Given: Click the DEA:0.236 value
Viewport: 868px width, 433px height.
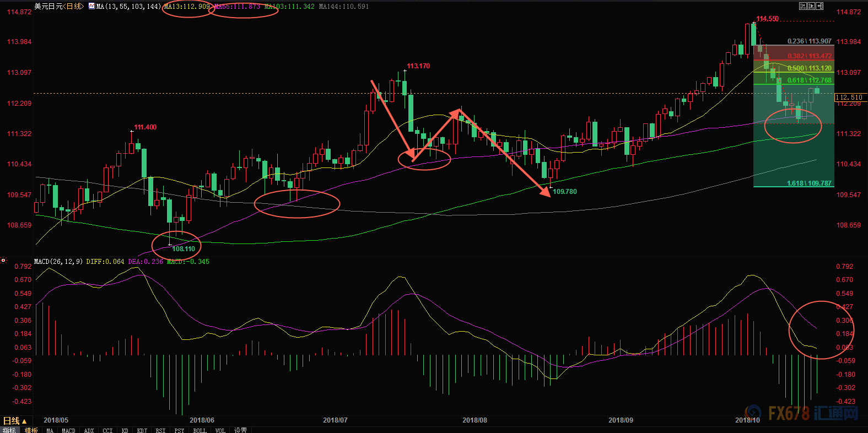Looking at the screenshot, I should click(145, 262).
